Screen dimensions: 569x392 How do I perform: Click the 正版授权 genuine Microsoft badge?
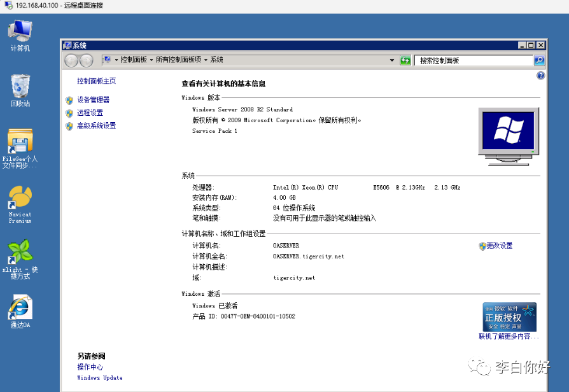click(509, 317)
